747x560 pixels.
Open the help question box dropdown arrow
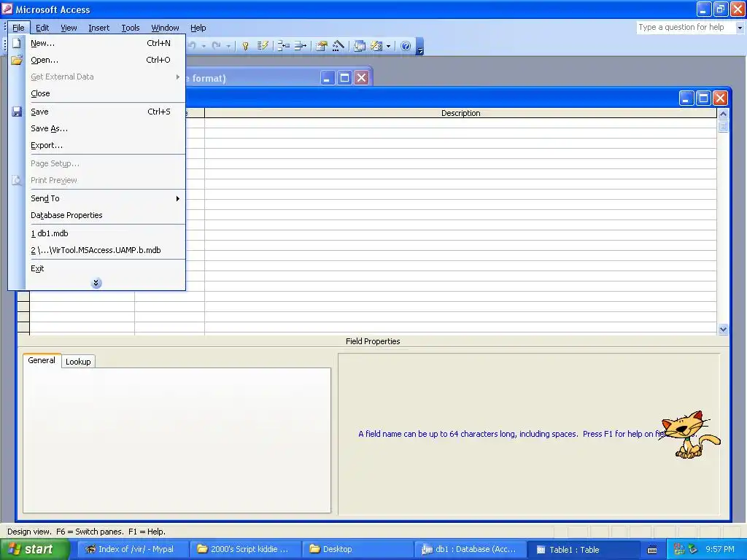pyautogui.click(x=740, y=28)
